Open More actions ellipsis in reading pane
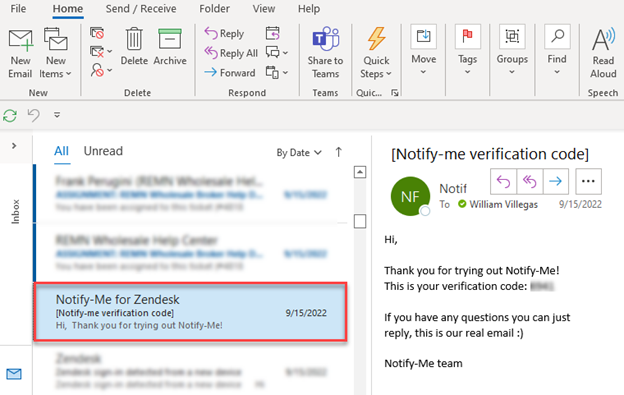The height and width of the screenshot is (395, 624). 588,181
